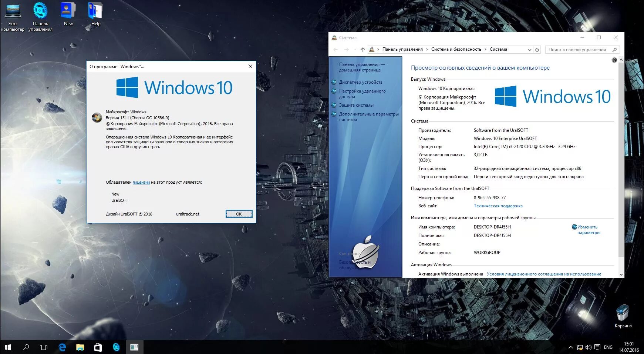Minimize the Система window

(x=582, y=37)
